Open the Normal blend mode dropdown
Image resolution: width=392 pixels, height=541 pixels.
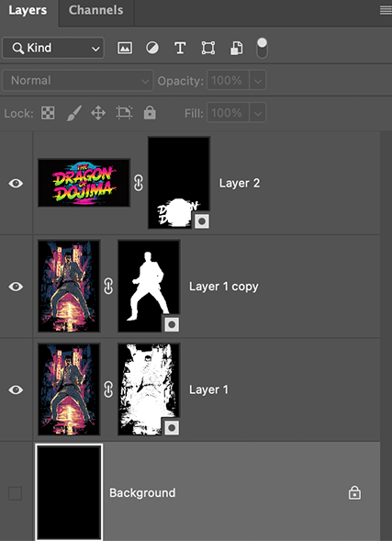(x=77, y=81)
